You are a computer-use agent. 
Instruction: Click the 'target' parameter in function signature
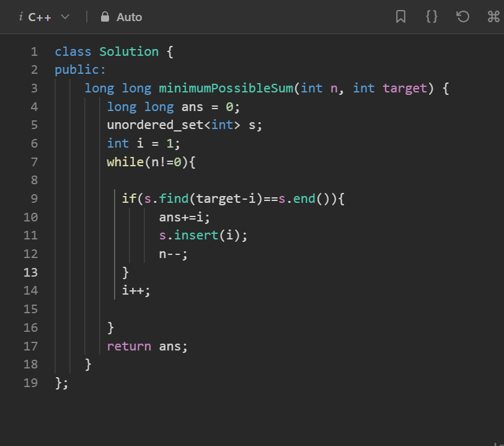405,89
